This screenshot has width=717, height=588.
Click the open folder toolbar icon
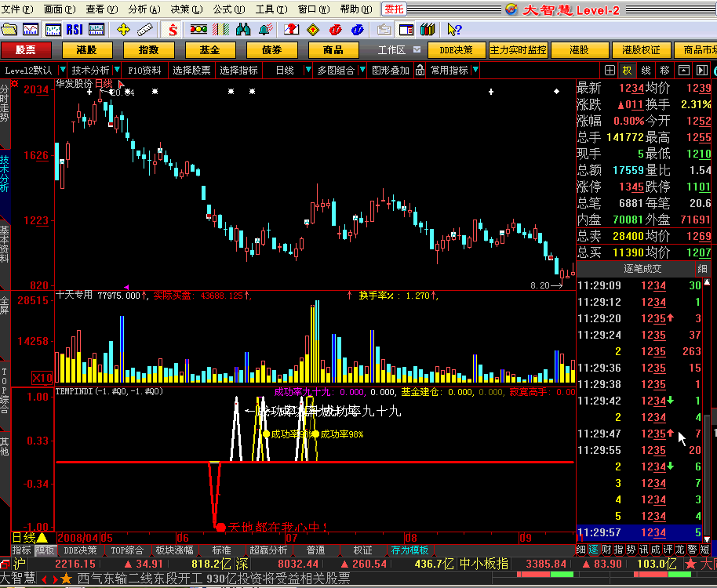click(x=9, y=30)
